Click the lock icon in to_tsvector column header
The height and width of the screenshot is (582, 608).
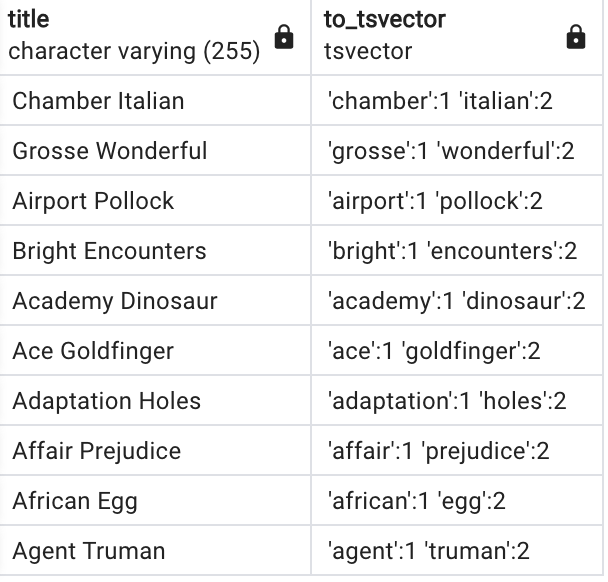pyautogui.click(x=576, y=37)
